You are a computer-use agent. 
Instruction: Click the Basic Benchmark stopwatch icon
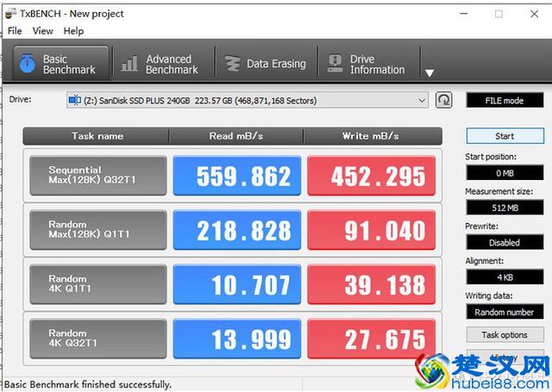coord(27,64)
